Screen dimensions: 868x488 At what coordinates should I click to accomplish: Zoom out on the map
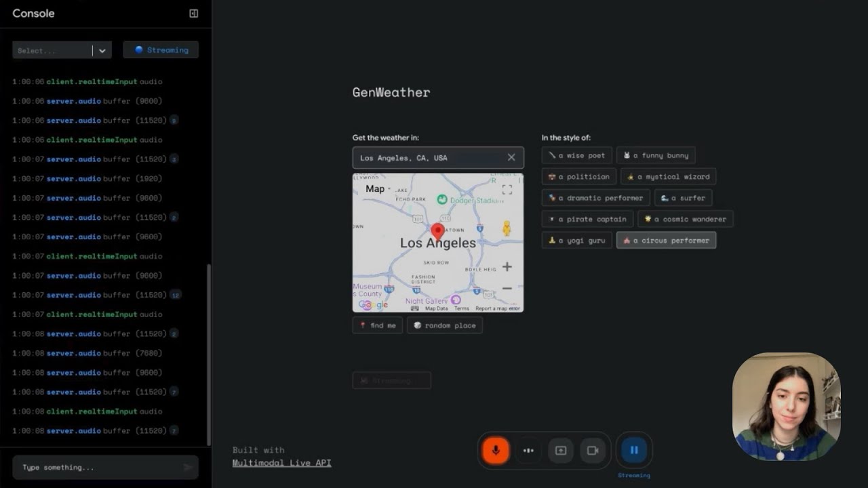pos(507,289)
